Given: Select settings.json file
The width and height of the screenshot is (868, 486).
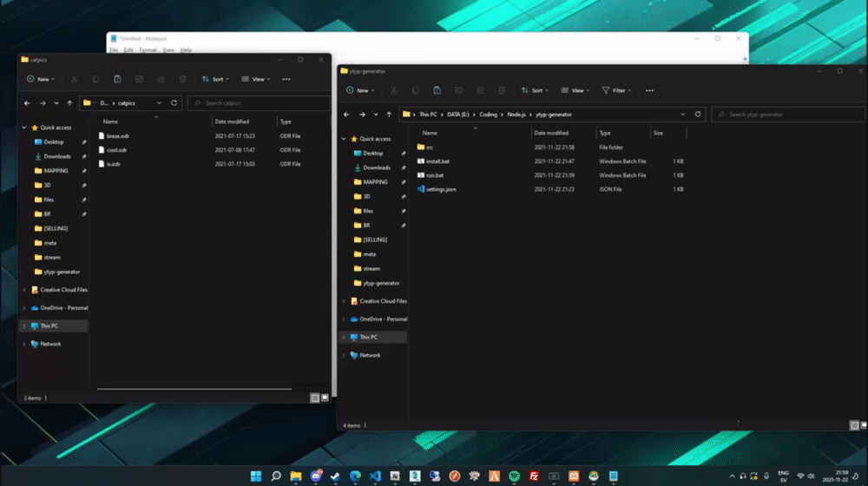Looking at the screenshot, I should pyautogui.click(x=441, y=189).
